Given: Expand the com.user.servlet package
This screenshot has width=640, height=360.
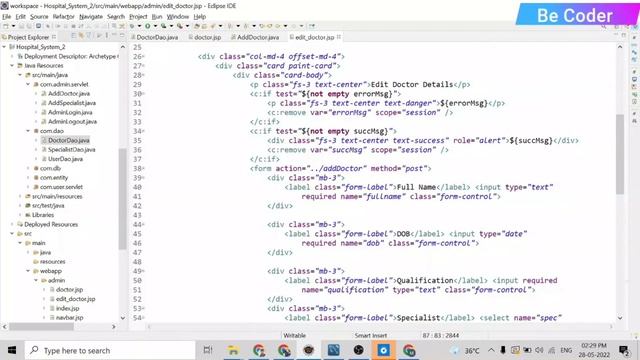Looking at the screenshot, I should tap(28, 187).
